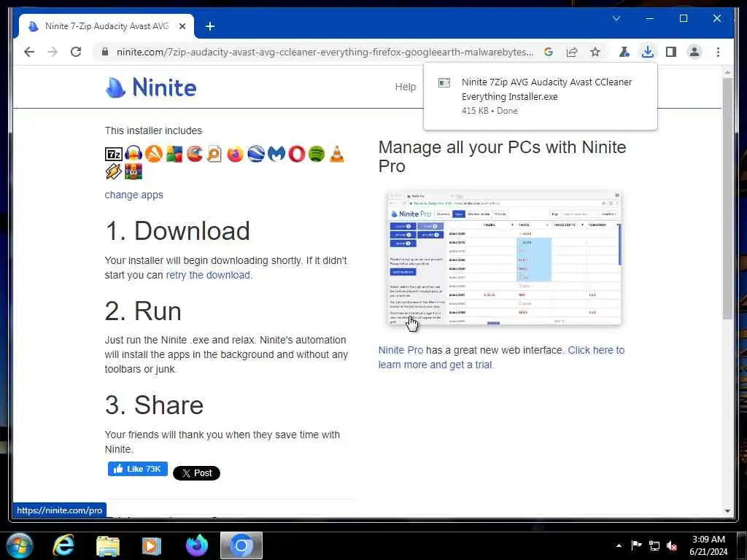Screen dimensions: 747x560
Task: Click the 'Manage all your PCs' heading
Action: pyautogui.click(x=502, y=156)
